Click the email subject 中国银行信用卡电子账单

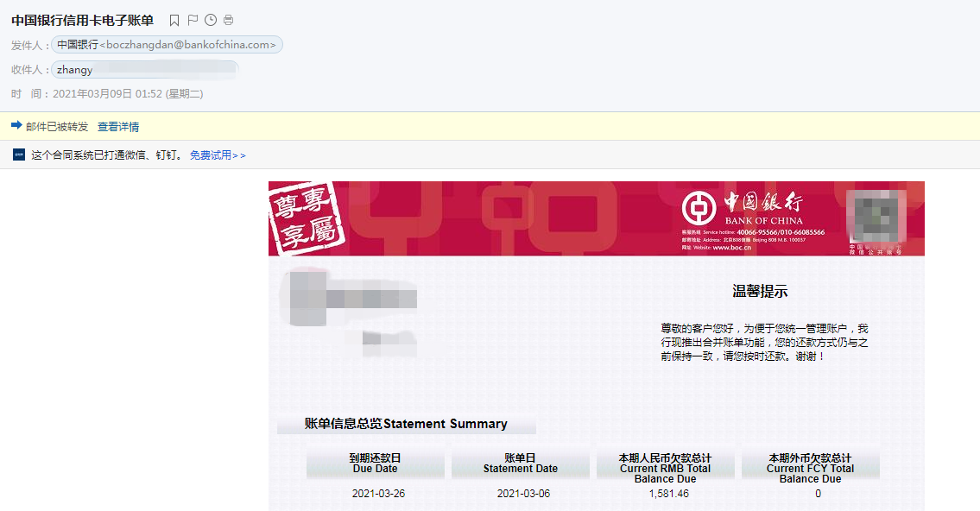pyautogui.click(x=83, y=20)
